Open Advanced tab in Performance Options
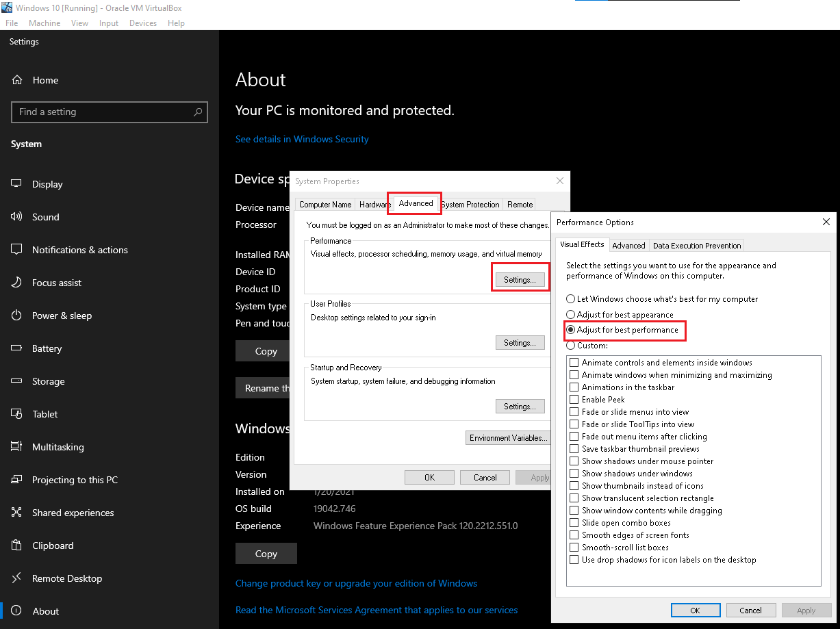This screenshot has width=840, height=629. [628, 246]
